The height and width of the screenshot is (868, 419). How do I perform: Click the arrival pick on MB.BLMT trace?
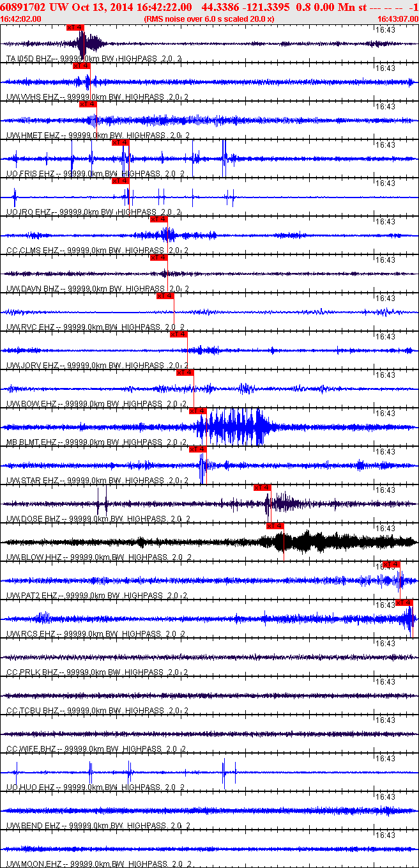(x=197, y=411)
